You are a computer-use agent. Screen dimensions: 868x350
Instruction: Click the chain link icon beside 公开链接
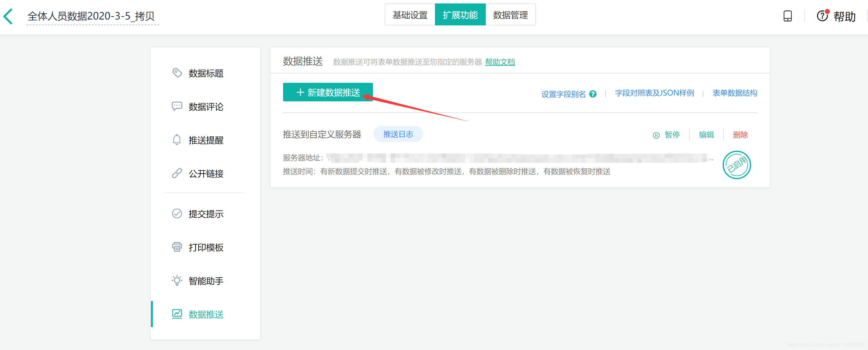pyautogui.click(x=177, y=173)
